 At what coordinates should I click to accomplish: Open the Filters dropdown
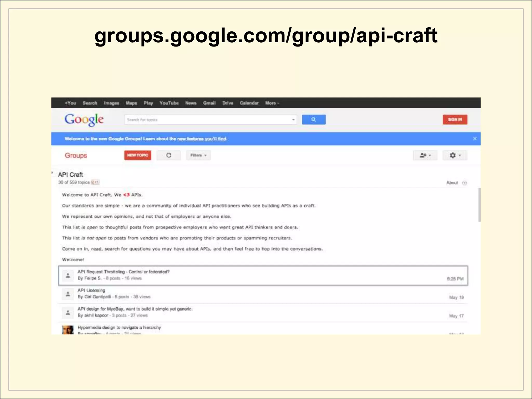click(198, 155)
